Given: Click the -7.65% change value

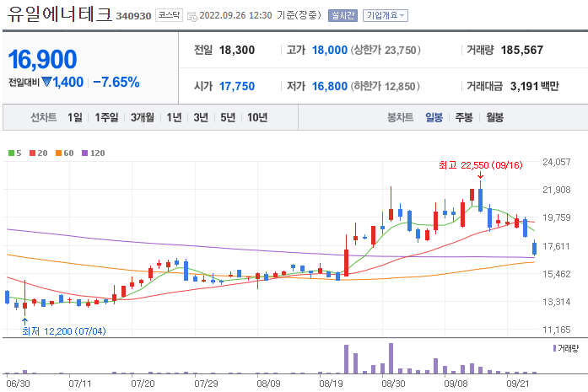Looking at the screenshot, I should click(116, 82).
